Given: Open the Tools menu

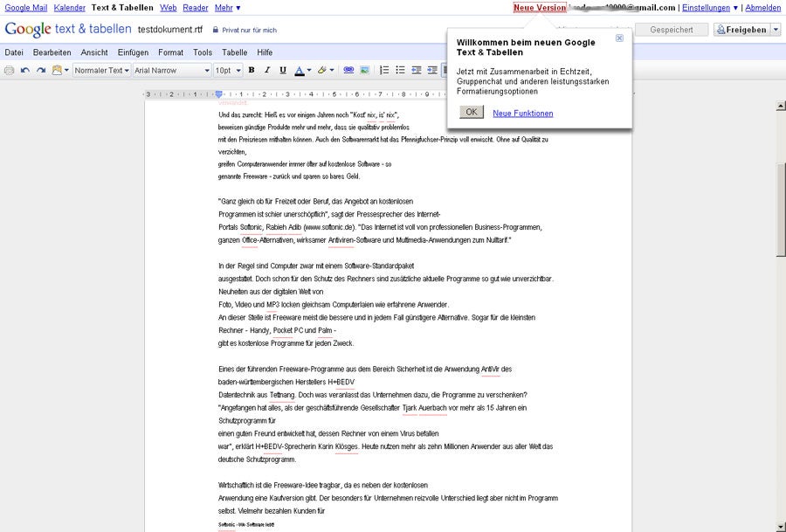Looking at the screenshot, I should [203, 52].
